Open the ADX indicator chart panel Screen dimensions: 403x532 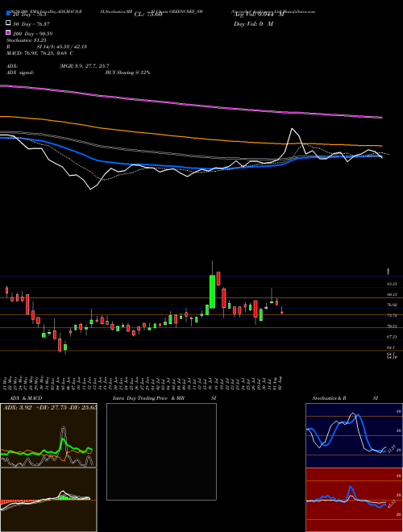pyautogui.click(x=48, y=435)
